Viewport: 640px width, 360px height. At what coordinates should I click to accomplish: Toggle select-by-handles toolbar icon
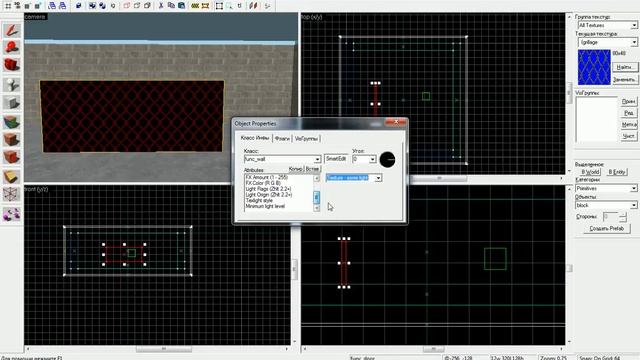pos(220,6)
